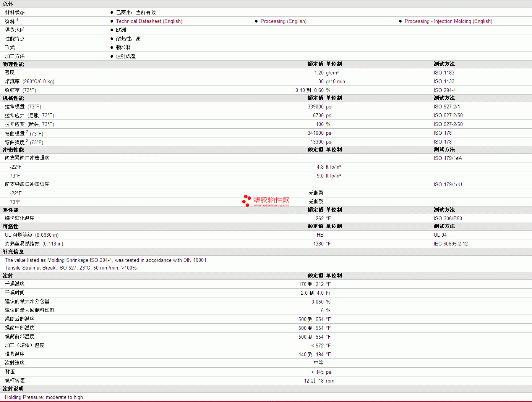Select the 物理性能 section header
This screenshot has width=532, height=402.
pyautogui.click(x=13, y=64)
